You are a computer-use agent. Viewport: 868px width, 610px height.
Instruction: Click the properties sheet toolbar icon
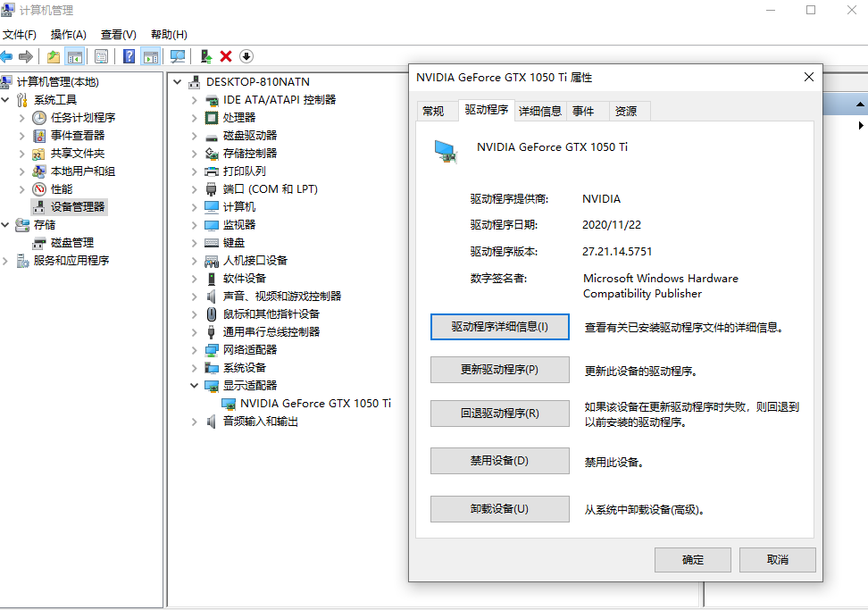(x=101, y=56)
